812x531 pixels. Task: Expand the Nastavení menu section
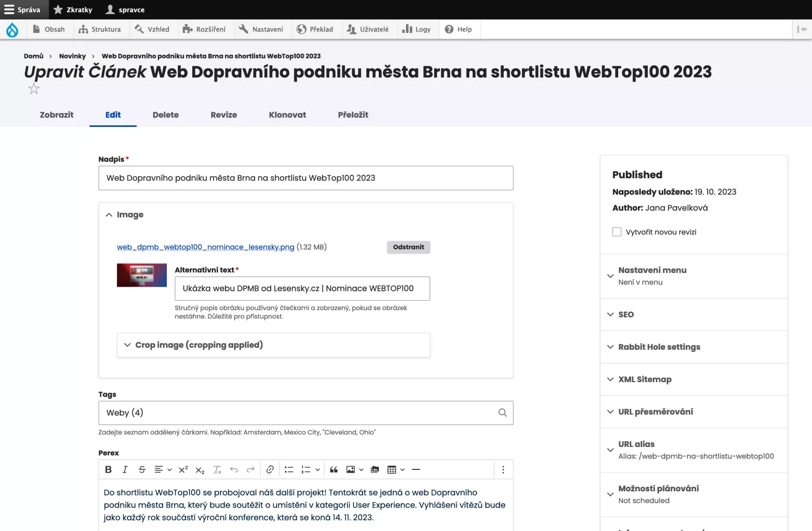coord(694,276)
